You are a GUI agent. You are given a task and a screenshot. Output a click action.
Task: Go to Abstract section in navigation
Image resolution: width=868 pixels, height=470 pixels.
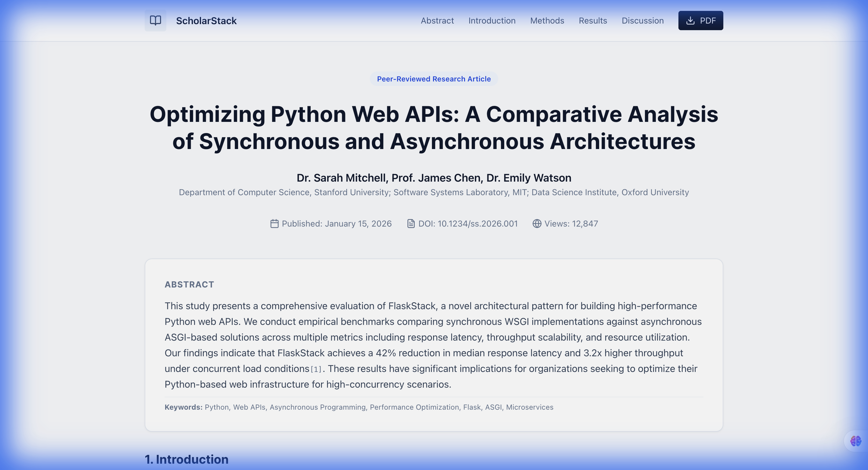pyautogui.click(x=437, y=21)
